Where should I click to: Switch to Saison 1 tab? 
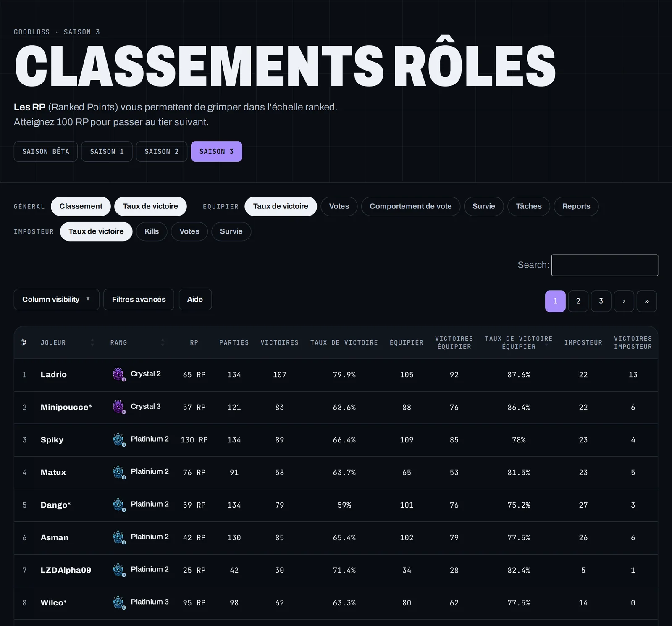(107, 152)
